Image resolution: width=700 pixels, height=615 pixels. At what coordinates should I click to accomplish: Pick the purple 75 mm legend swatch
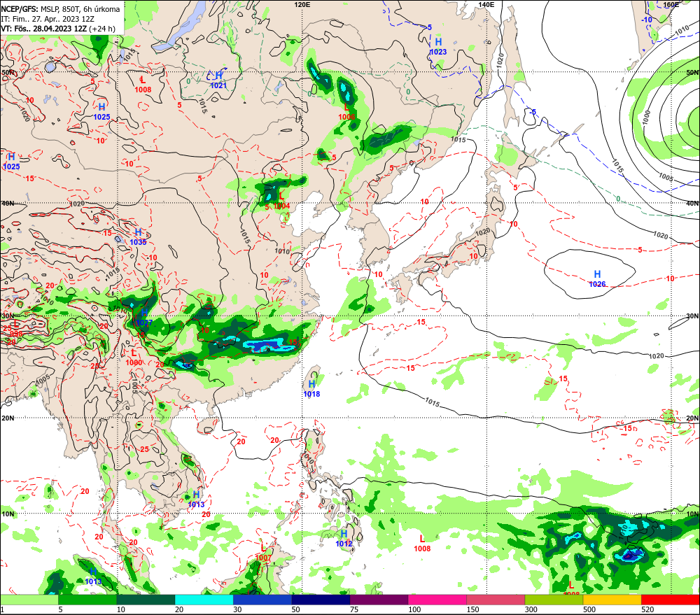click(379, 600)
